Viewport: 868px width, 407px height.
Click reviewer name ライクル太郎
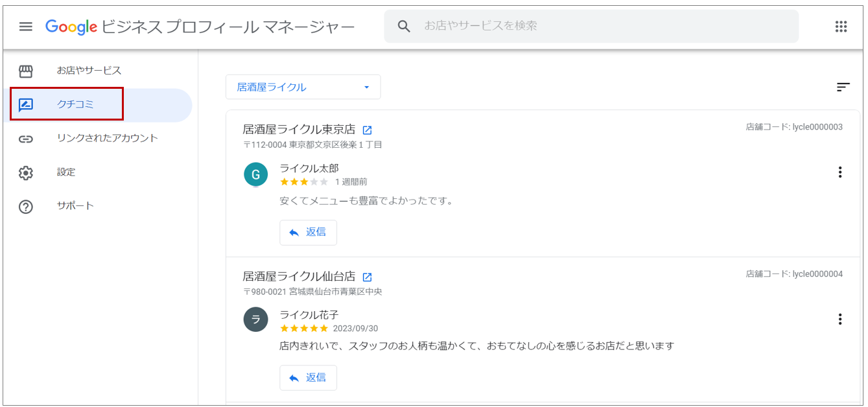(309, 169)
